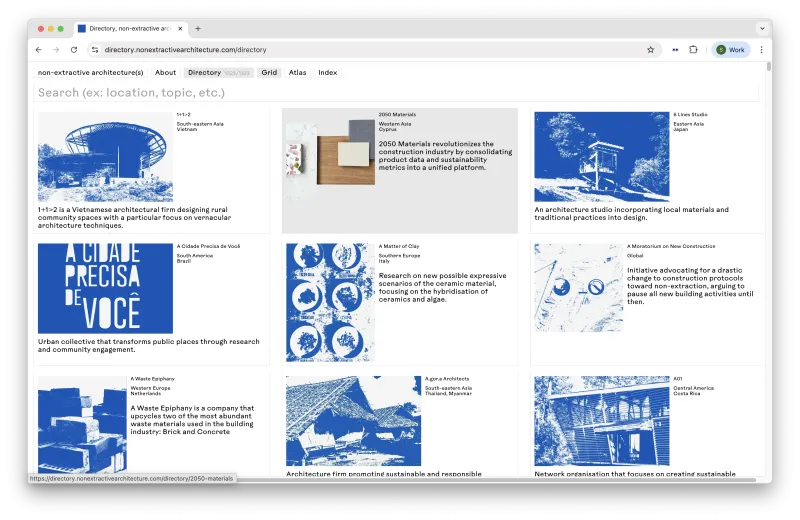Viewport: 800px width, 520px height.
Task: Click the Western Asia Cyprus location text
Action: pyautogui.click(x=395, y=127)
